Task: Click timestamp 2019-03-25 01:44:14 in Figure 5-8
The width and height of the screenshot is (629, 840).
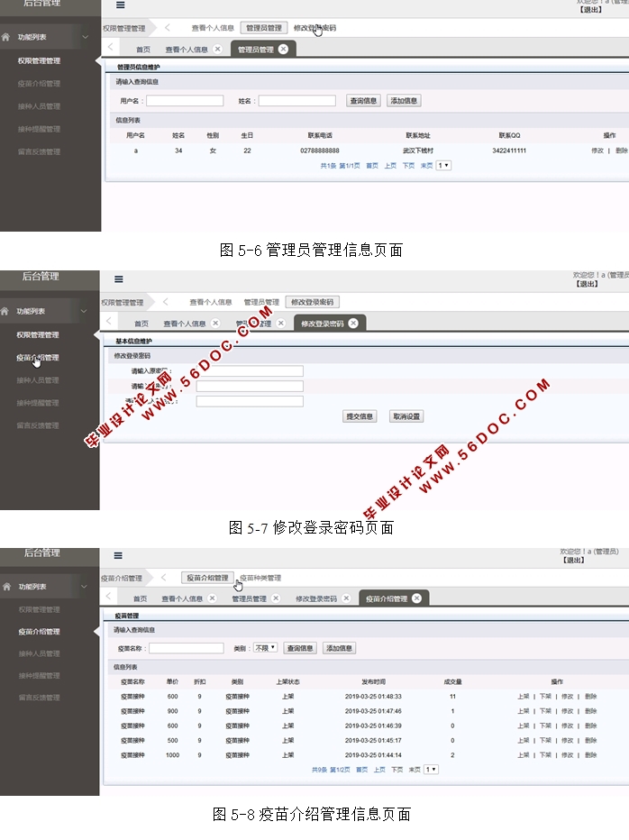Action: (373, 754)
